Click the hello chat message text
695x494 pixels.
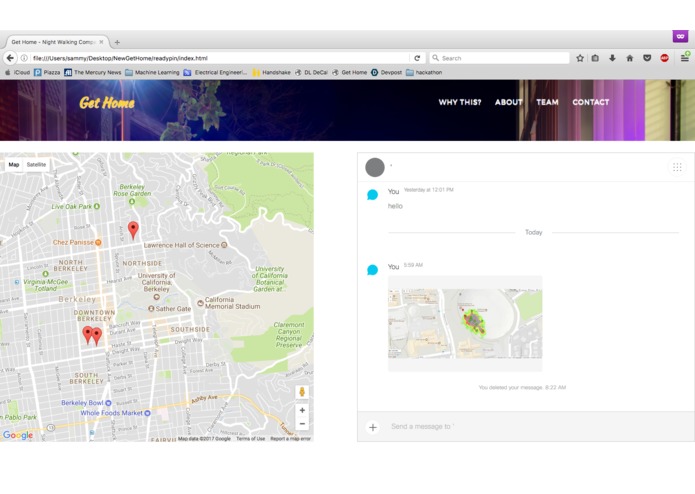(x=395, y=206)
